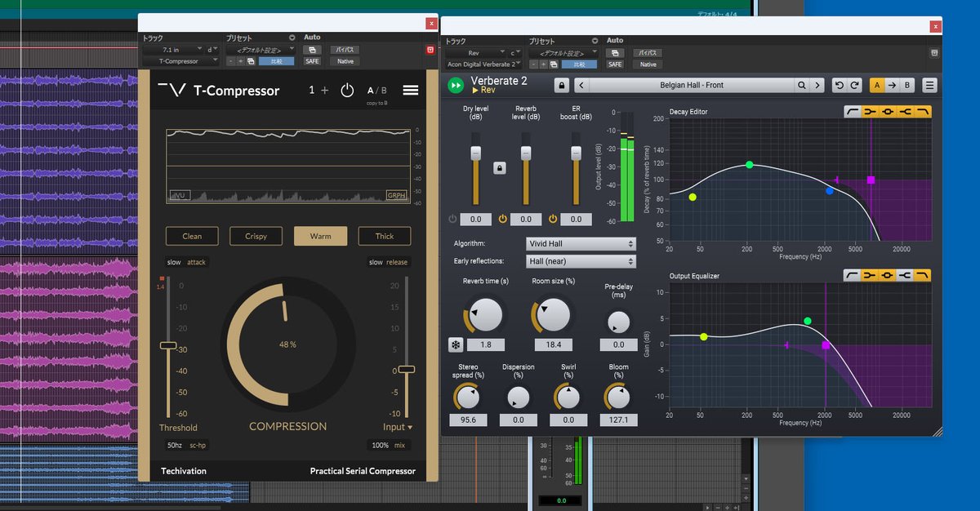Open the T-Compressor hamburger menu
Screen dimensions: 980x511
pyautogui.click(x=411, y=91)
